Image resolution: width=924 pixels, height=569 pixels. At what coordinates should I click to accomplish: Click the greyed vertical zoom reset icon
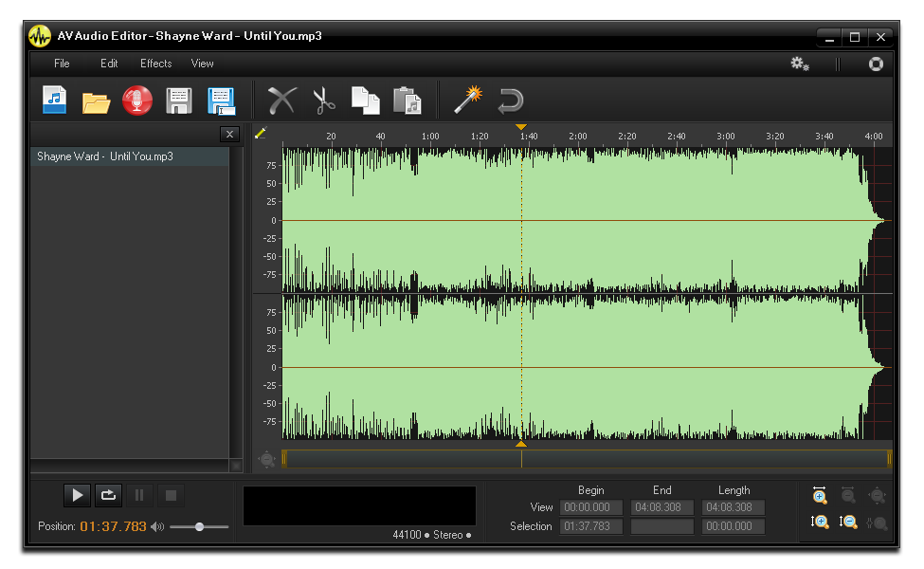pyautogui.click(x=877, y=523)
